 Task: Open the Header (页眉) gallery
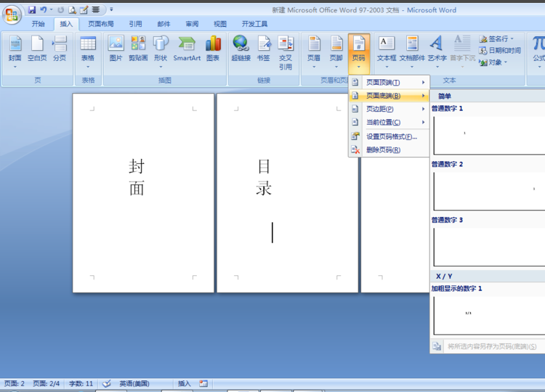[x=314, y=52]
